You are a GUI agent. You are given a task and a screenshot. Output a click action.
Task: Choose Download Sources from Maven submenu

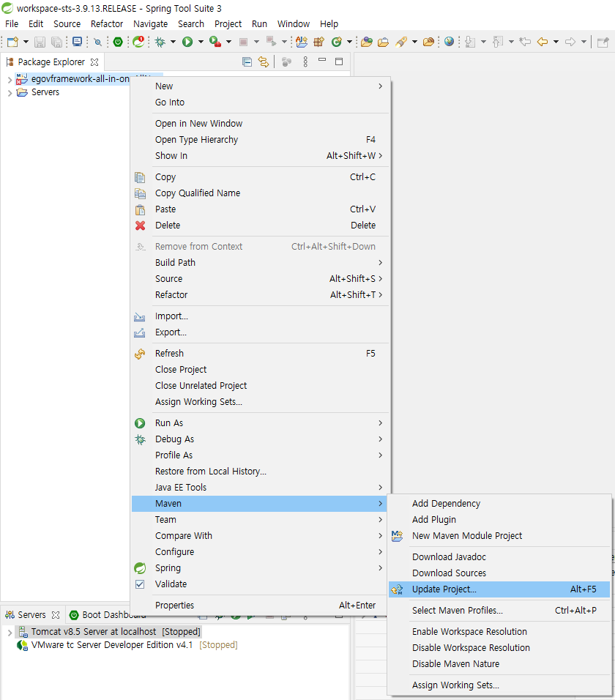point(449,573)
